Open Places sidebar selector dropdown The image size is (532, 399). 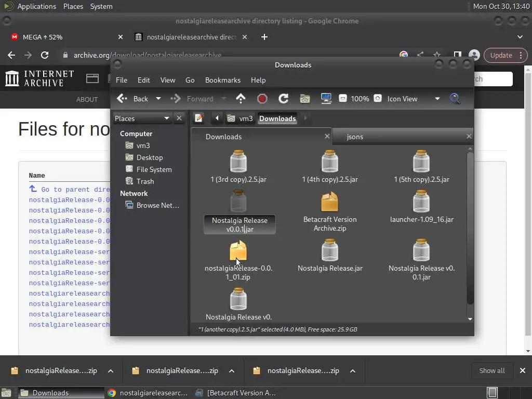point(142,118)
